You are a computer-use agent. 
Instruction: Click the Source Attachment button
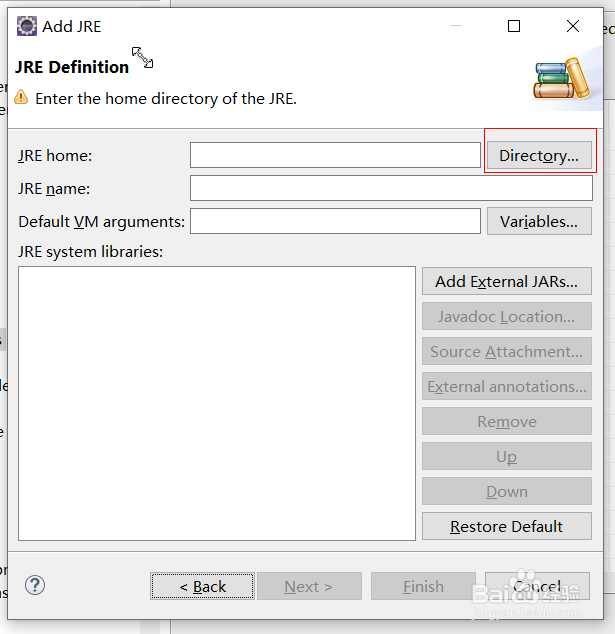point(506,351)
